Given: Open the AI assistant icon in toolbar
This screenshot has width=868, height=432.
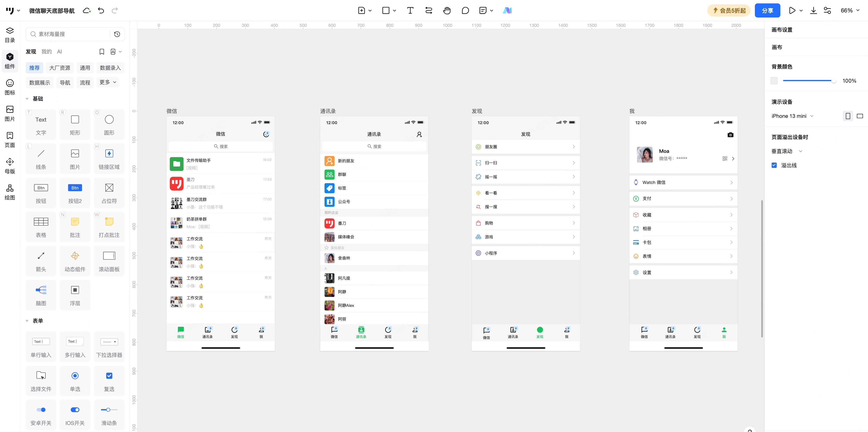Looking at the screenshot, I should 507,10.
